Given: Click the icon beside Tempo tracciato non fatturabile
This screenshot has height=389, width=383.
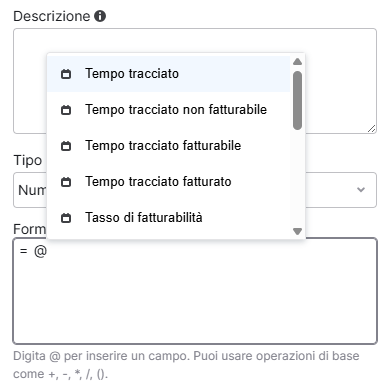Looking at the screenshot, I should pos(66,110).
